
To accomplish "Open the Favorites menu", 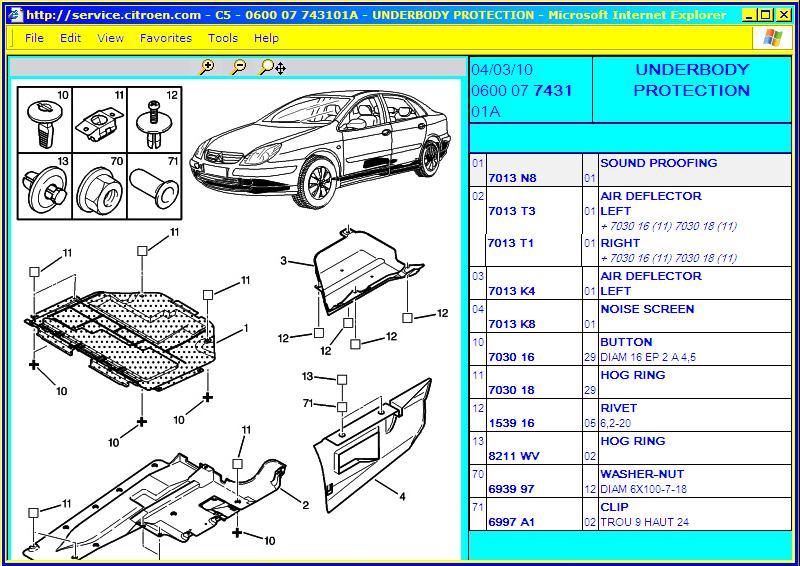I will coord(166,38).
